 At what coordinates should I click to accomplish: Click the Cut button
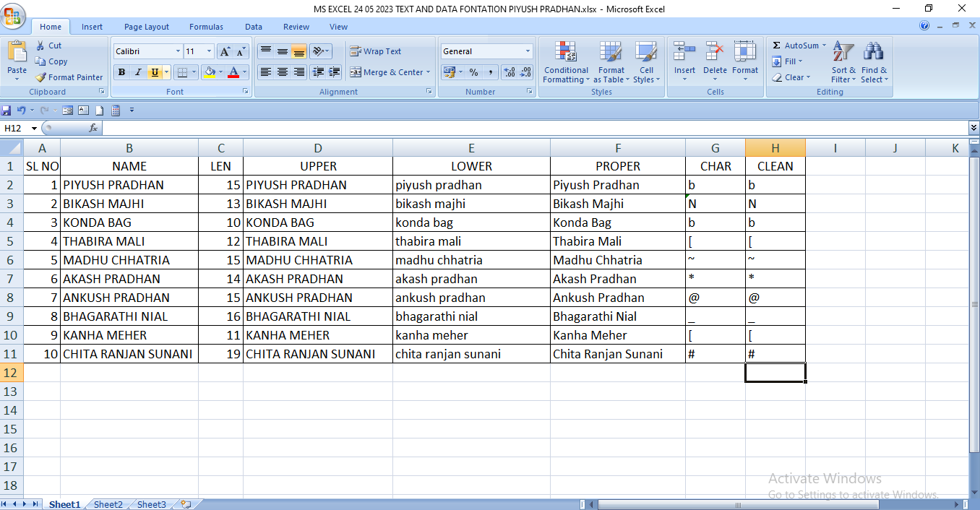(x=48, y=46)
